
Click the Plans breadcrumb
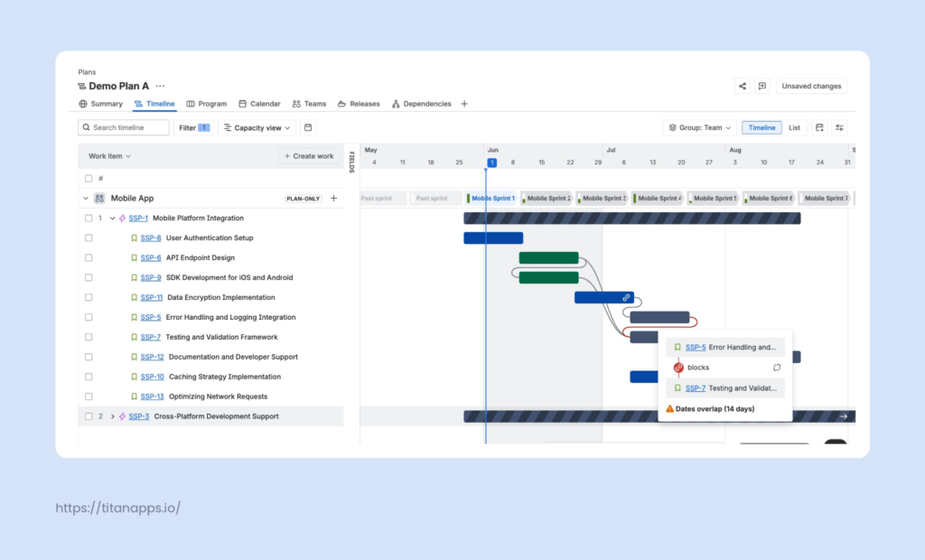(87, 72)
